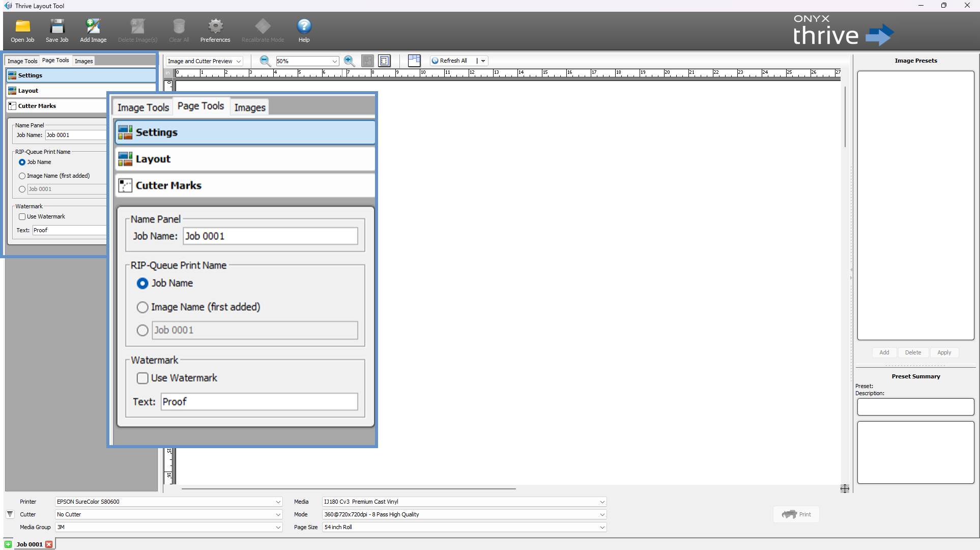The image size is (980, 550).
Task: Click the Save Job disk icon
Action: tap(57, 26)
